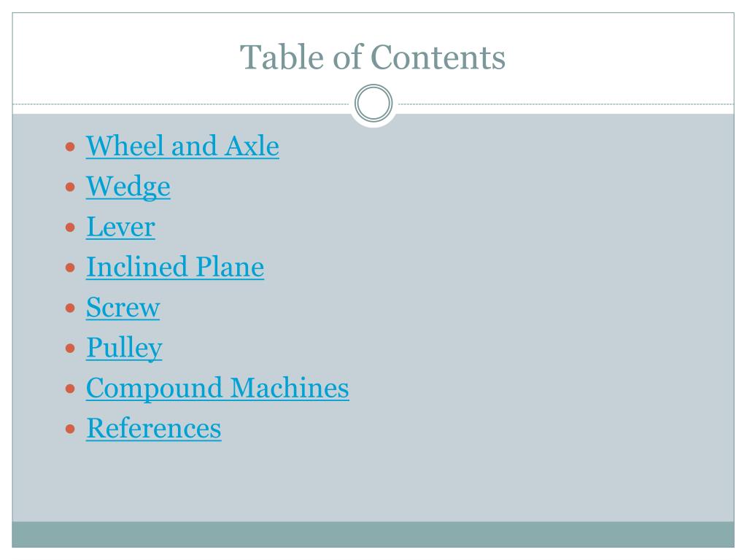Viewport: 747px width, 560px height.
Task: Select the Inclined Plane link
Action: pyautogui.click(x=175, y=267)
